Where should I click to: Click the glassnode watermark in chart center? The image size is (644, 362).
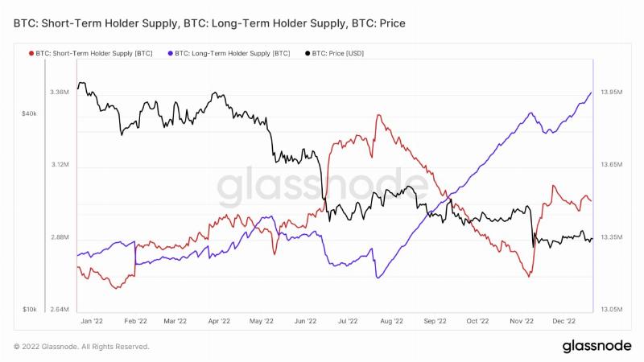[323, 185]
